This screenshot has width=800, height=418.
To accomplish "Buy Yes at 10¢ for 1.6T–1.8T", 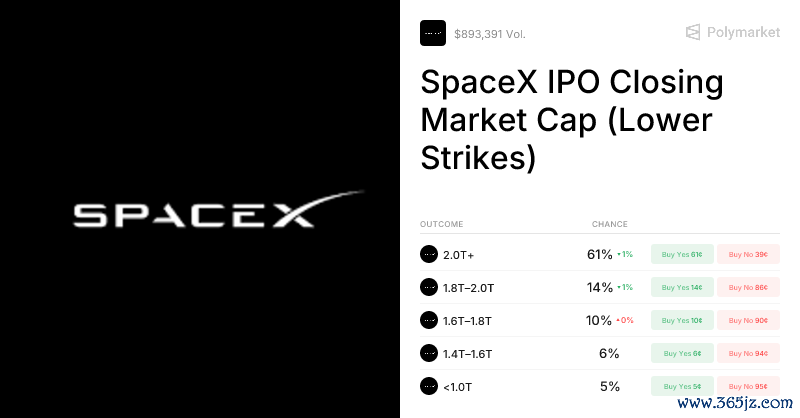I will [x=682, y=321].
